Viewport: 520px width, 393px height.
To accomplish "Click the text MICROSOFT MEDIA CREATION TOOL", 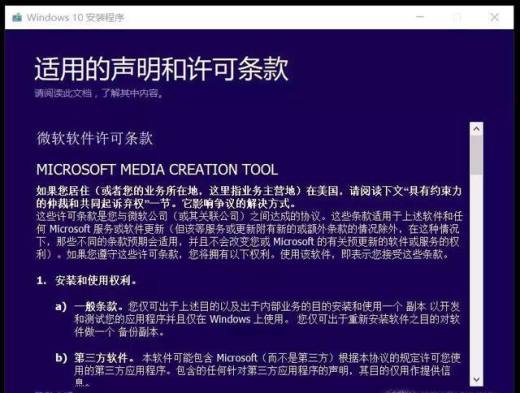I will pyautogui.click(x=157, y=170).
